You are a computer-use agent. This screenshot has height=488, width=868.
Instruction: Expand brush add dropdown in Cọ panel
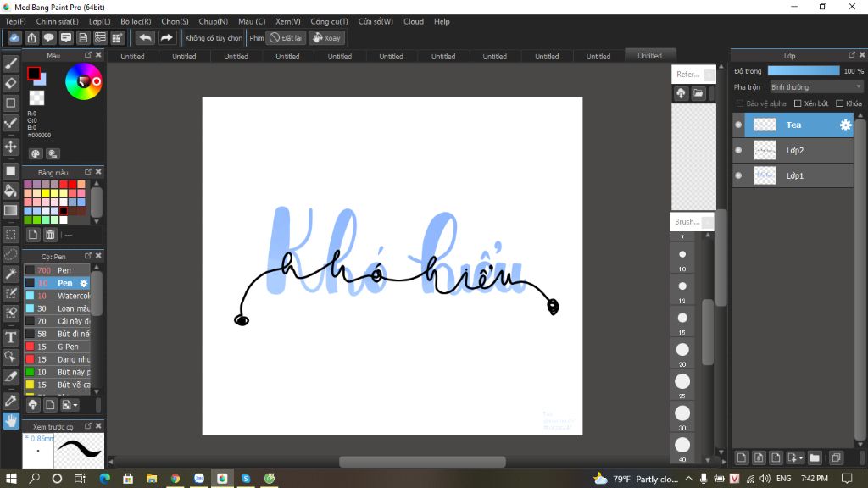pos(75,405)
